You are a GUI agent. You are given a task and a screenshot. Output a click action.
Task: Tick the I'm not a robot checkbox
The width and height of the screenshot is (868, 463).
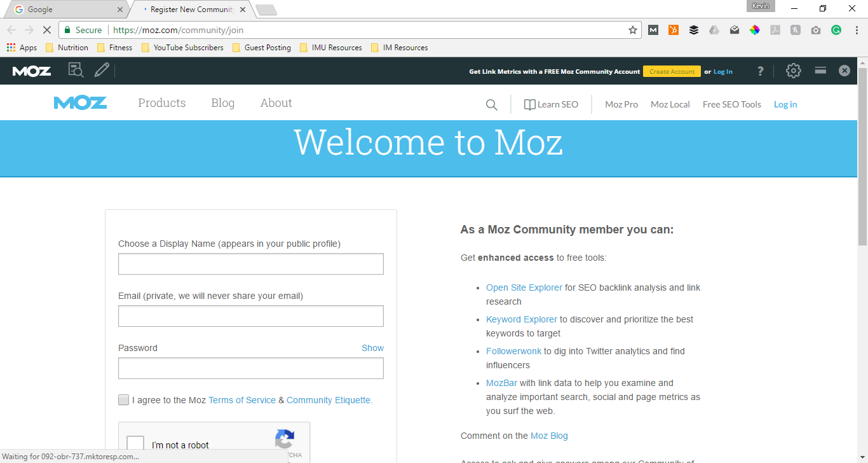135,445
